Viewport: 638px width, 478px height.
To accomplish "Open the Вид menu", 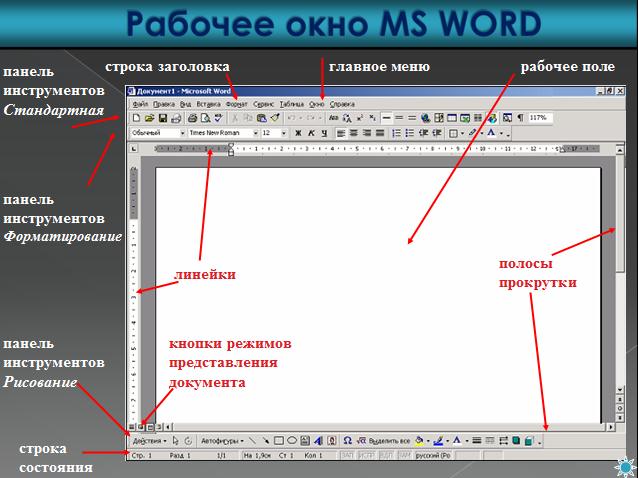I will coord(186,104).
